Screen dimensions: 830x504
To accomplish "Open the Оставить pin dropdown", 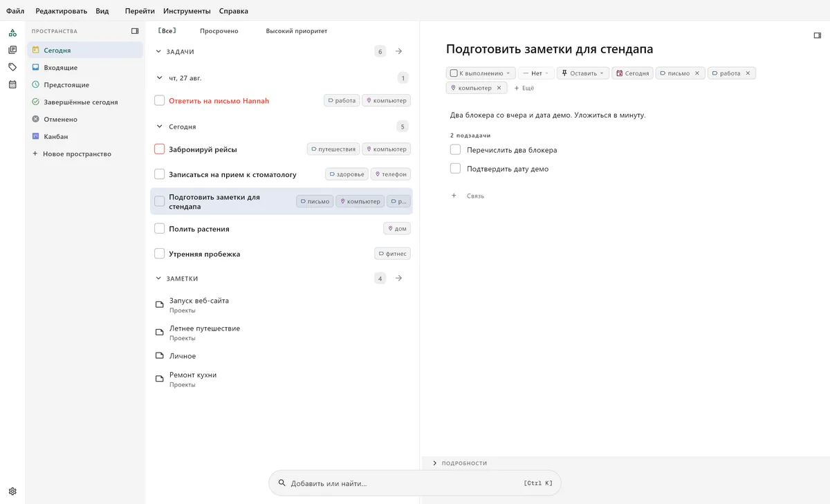I will click(582, 73).
